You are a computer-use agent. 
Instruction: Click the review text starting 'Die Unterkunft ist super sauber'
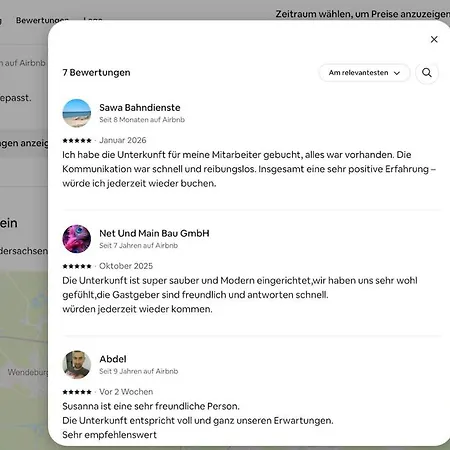tap(240, 295)
